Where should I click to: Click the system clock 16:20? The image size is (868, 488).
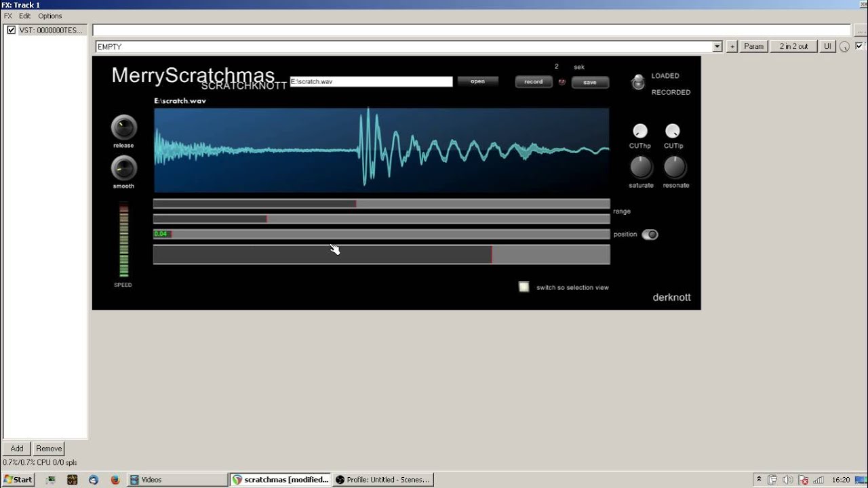[x=841, y=479]
